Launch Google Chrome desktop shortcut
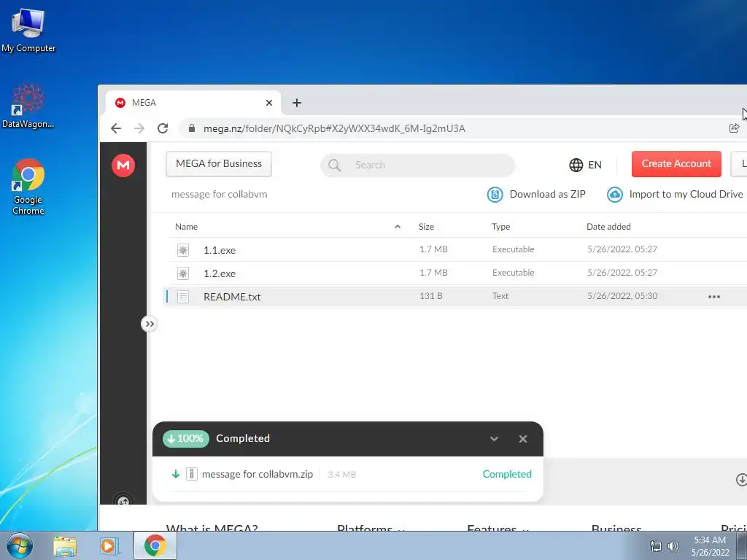 click(28, 186)
